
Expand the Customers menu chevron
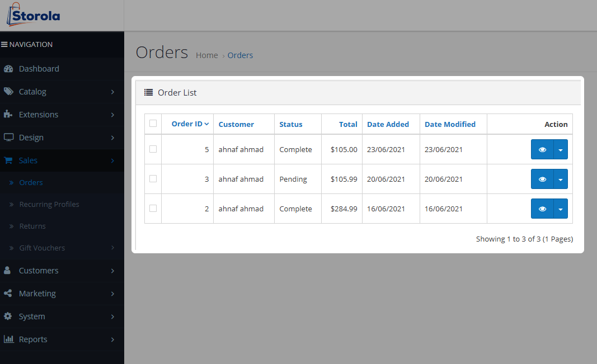tap(112, 271)
